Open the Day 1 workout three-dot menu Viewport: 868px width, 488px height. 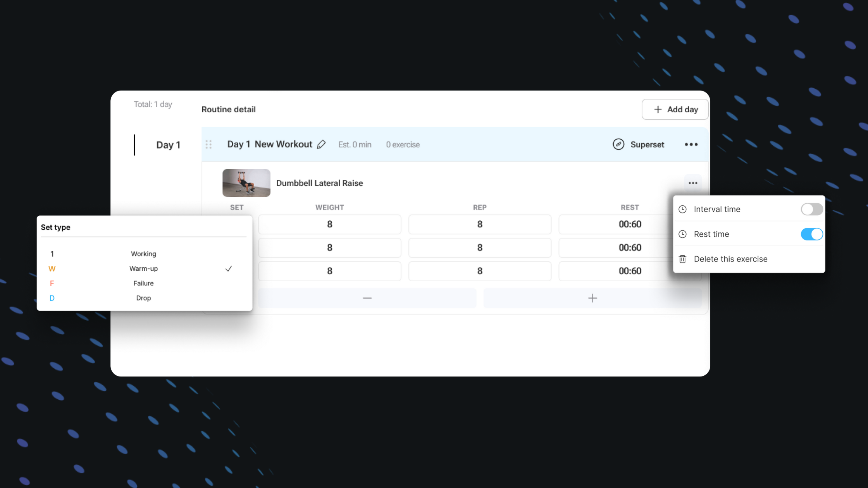tap(691, 144)
